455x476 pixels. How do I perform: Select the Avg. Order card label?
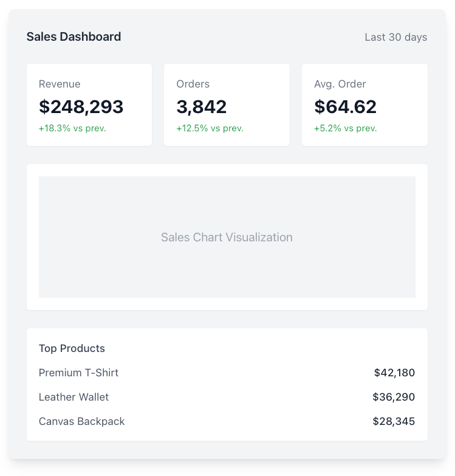(340, 84)
